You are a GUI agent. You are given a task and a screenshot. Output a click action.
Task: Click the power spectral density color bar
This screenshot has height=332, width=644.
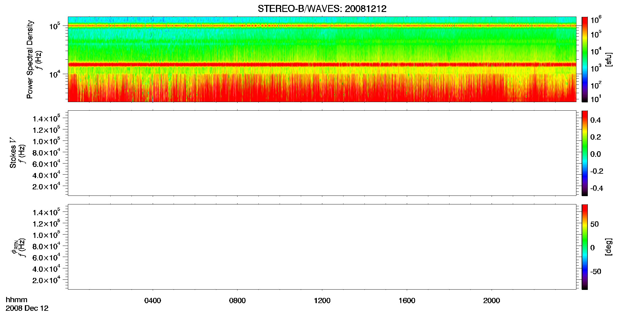[x=585, y=59]
